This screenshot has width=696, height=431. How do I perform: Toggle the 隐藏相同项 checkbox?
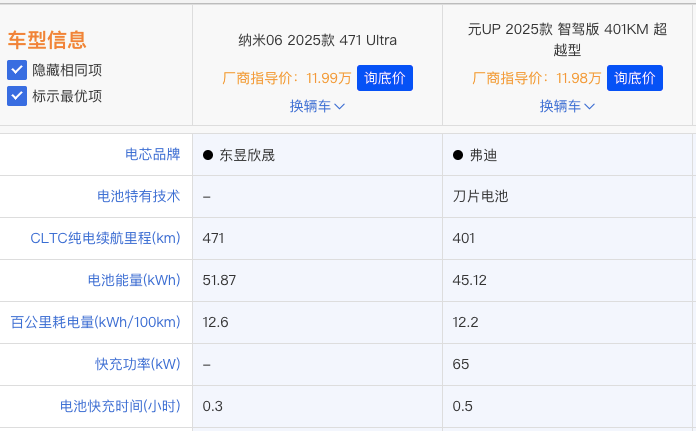click(17, 70)
